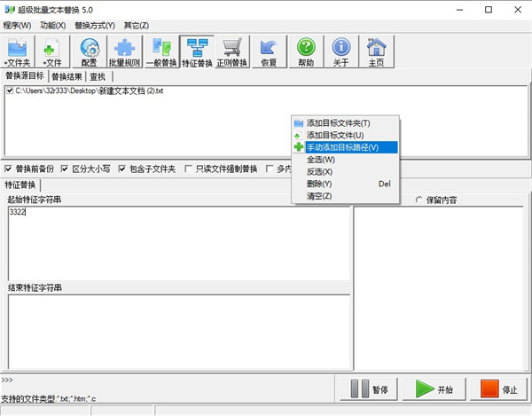
Task: Choose 清空(Z) from context menu
Action: (x=346, y=196)
